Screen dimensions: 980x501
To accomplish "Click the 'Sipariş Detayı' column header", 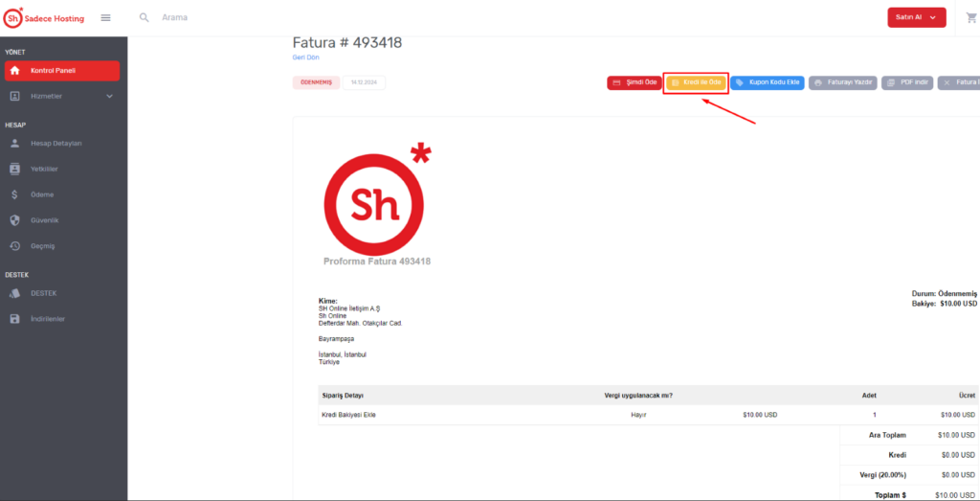I will point(343,396).
